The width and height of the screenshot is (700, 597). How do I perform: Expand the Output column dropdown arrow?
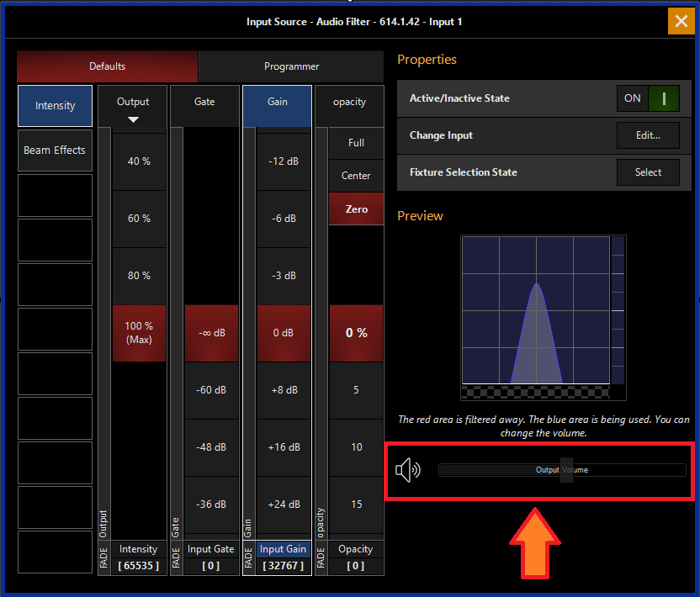[133, 119]
